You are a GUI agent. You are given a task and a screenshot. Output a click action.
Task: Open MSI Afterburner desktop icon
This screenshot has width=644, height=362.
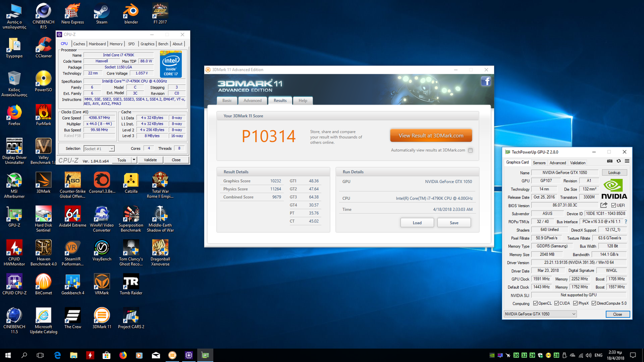pos(14,185)
